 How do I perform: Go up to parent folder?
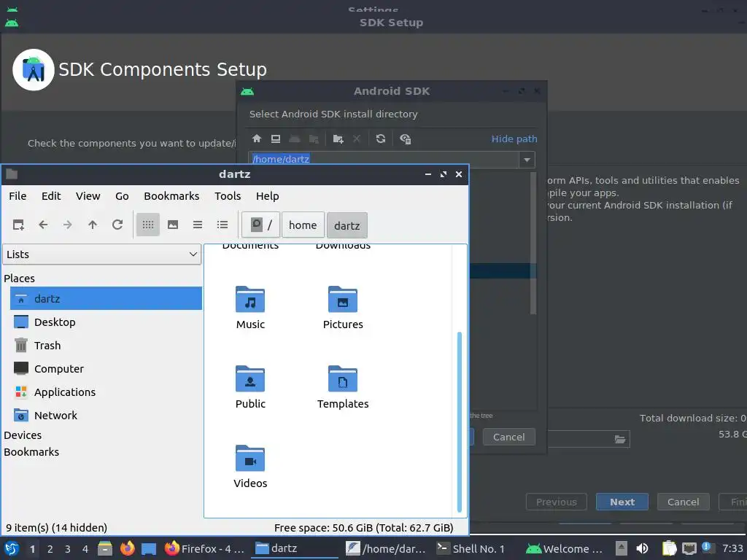click(93, 225)
